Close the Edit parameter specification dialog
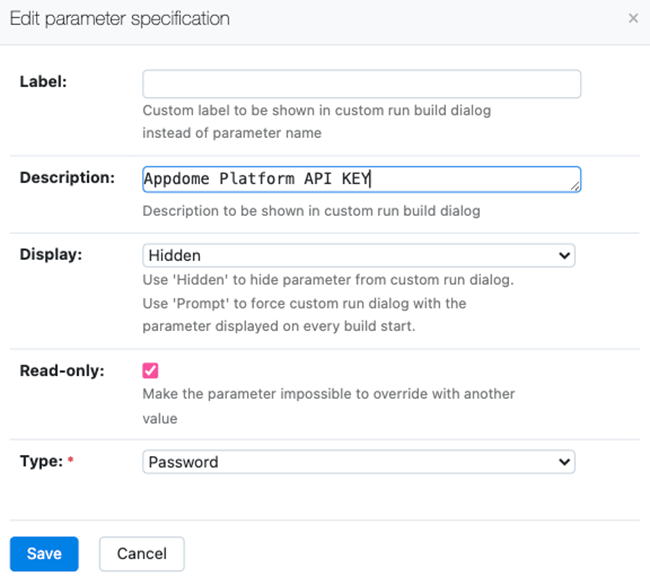Screen dimensions: 650x585 pyautogui.click(x=633, y=19)
